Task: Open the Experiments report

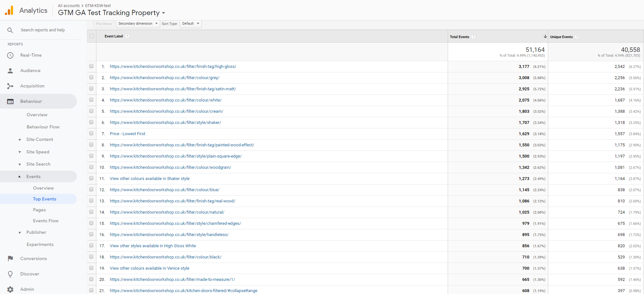Action: pos(40,244)
